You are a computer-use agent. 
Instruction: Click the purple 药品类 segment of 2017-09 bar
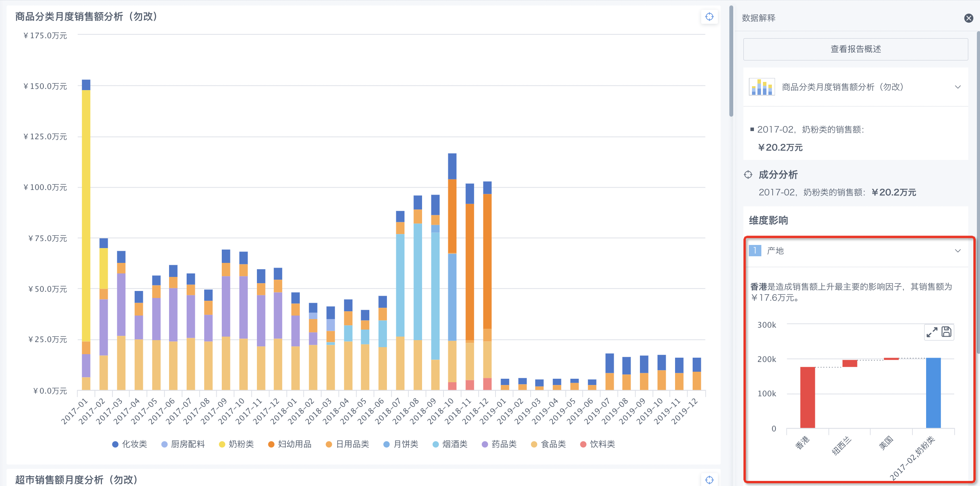tap(226, 307)
